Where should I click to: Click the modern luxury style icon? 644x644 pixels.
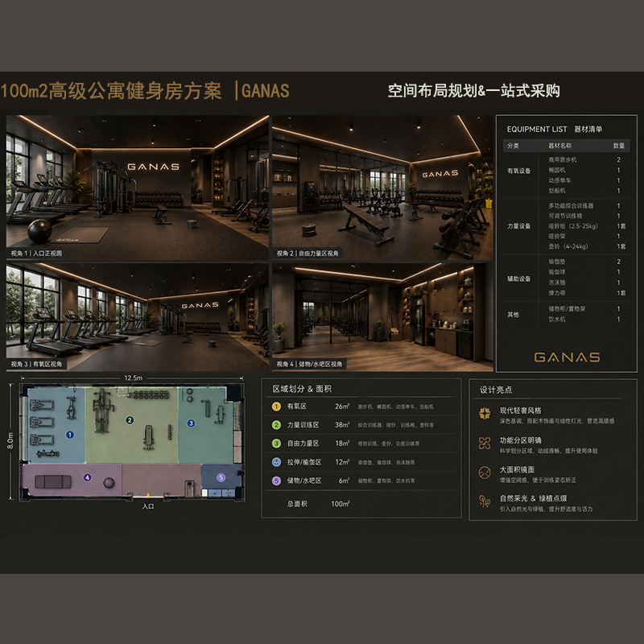(485, 414)
